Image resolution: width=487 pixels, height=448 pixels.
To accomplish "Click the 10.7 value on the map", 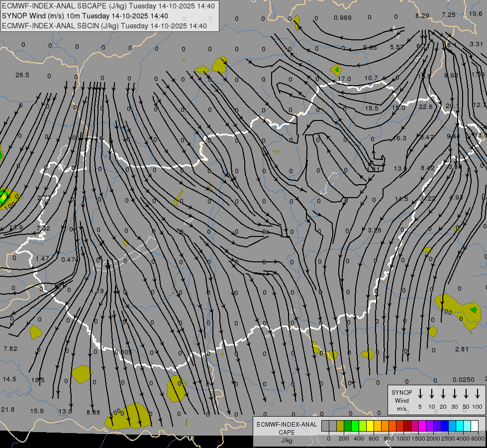I will [x=371, y=78].
